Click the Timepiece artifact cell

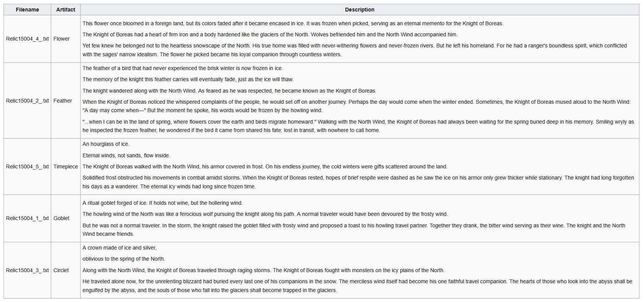click(66, 167)
